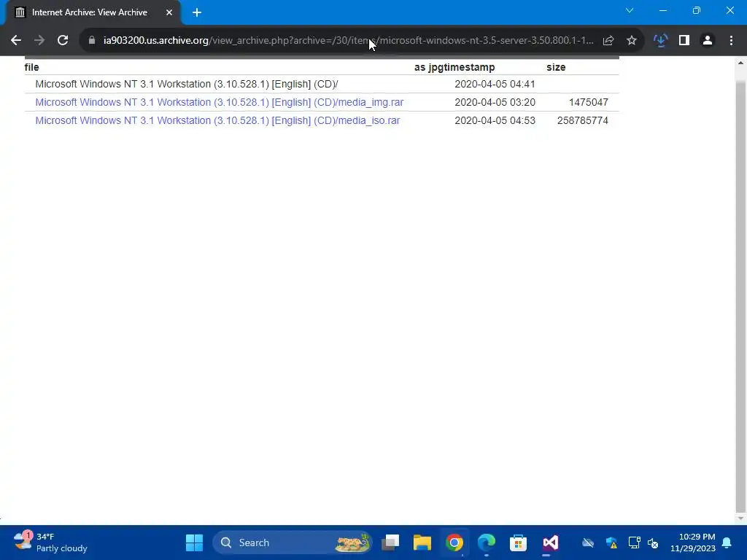Open Task View on the taskbar
The height and width of the screenshot is (560, 747).
coord(391,542)
